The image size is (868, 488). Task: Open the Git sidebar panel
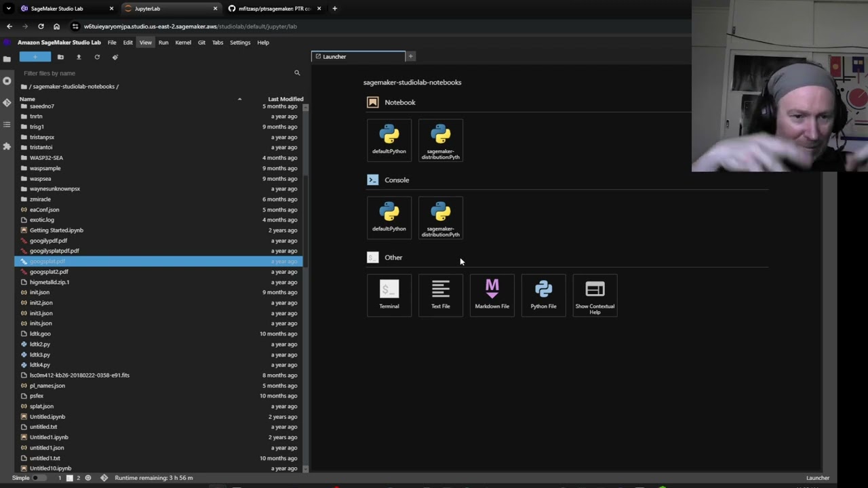click(x=7, y=102)
